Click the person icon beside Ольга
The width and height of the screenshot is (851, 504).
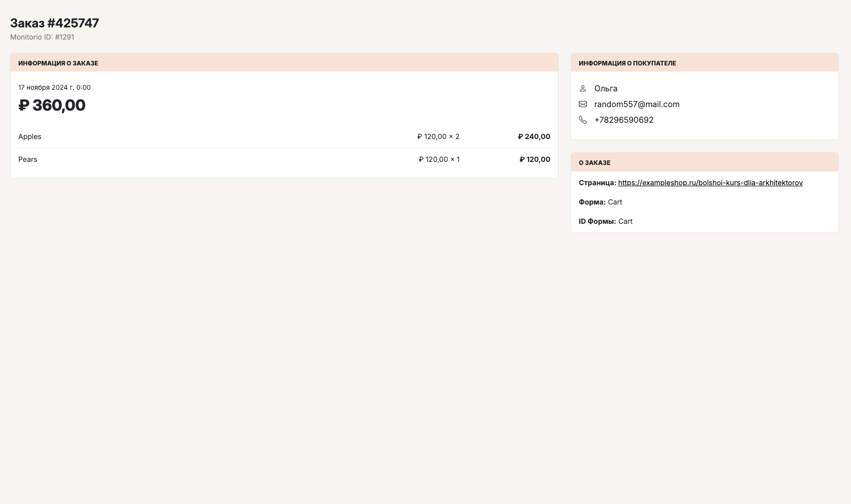point(583,88)
